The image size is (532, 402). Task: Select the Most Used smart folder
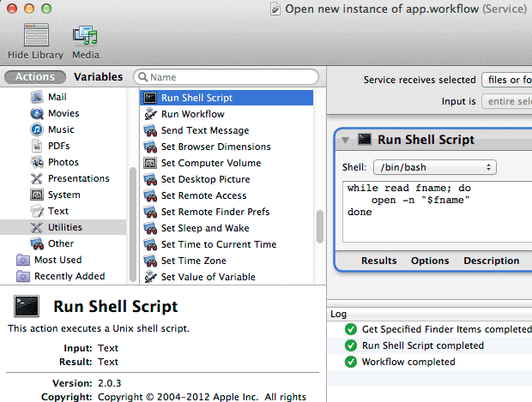coord(57,260)
